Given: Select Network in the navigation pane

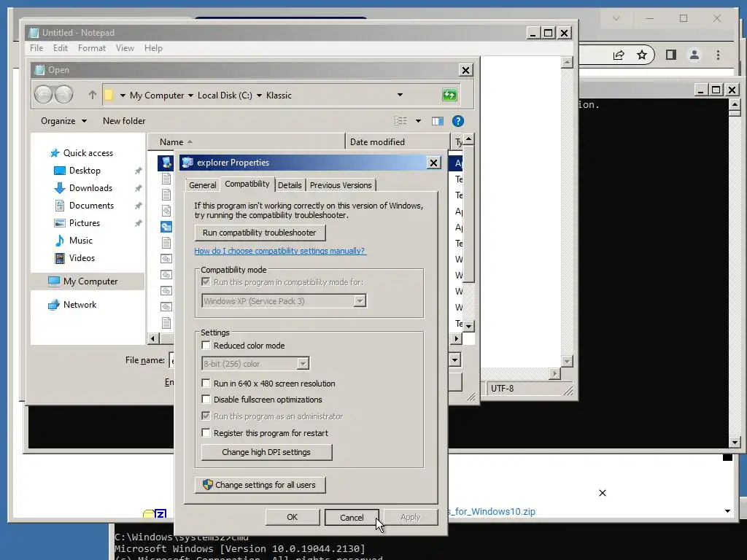Looking at the screenshot, I should [80, 305].
